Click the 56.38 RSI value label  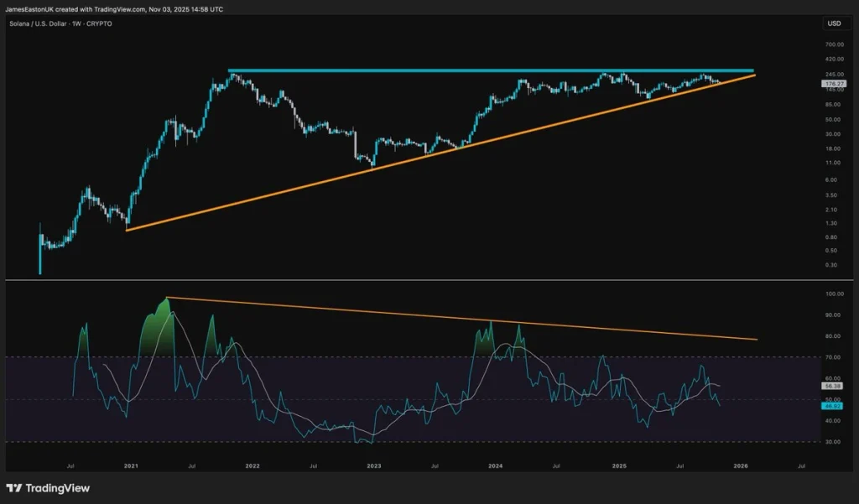point(831,387)
